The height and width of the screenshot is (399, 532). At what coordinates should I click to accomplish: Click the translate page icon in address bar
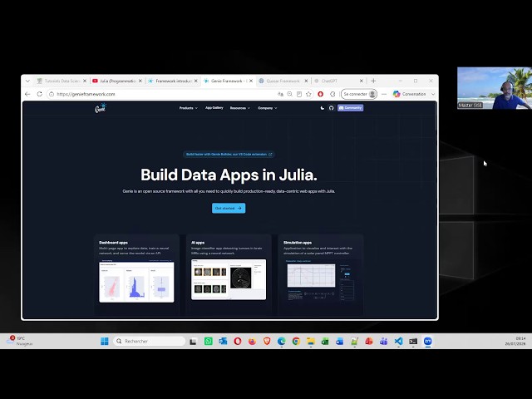click(280, 94)
